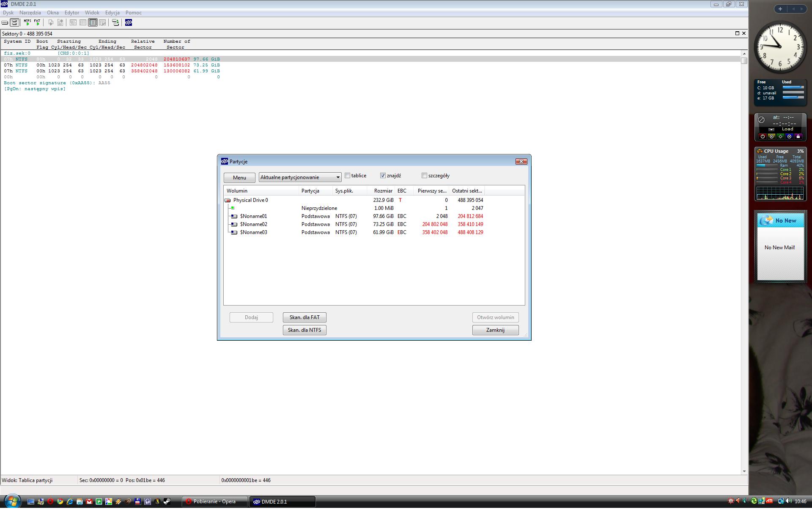Viewport: 812px width, 518px height.
Task: Click the Show Desktop quick launch icon
Action: point(31,502)
